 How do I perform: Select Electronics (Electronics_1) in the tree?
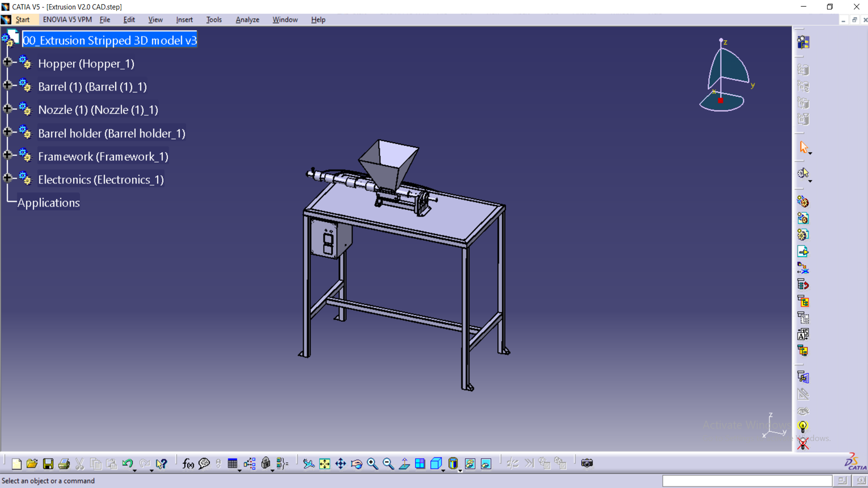(101, 179)
